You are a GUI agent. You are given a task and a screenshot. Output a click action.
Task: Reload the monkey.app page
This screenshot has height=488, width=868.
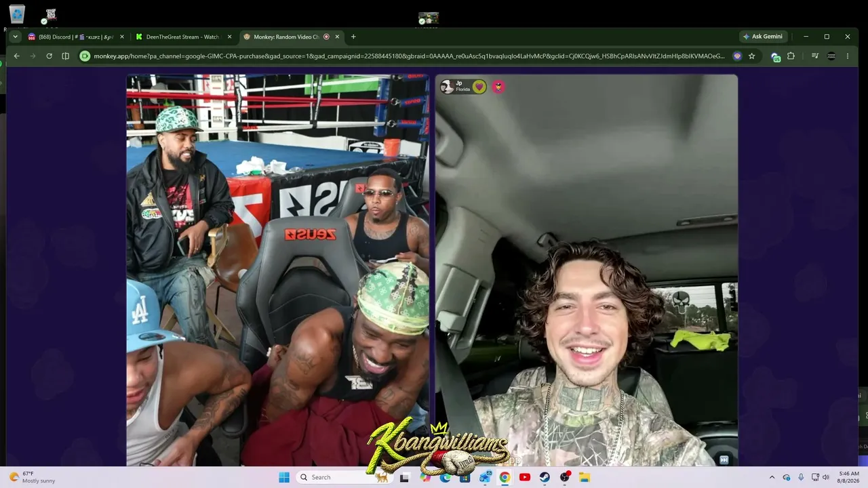pos(49,56)
